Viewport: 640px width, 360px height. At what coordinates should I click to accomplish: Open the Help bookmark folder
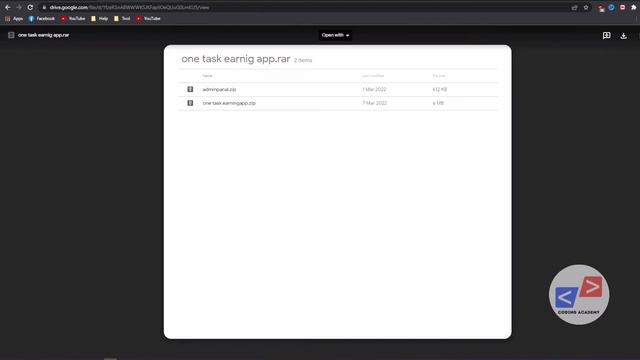pos(100,18)
